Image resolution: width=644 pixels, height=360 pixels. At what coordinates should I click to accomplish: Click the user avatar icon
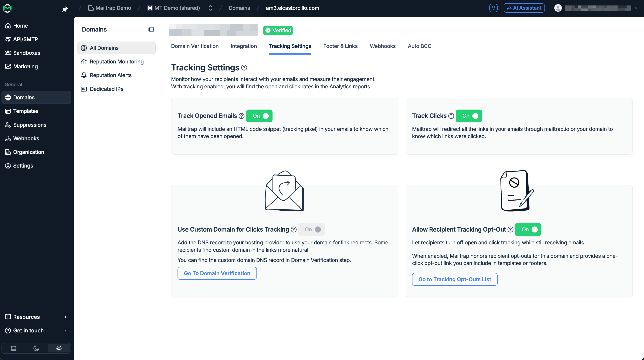[x=558, y=8]
